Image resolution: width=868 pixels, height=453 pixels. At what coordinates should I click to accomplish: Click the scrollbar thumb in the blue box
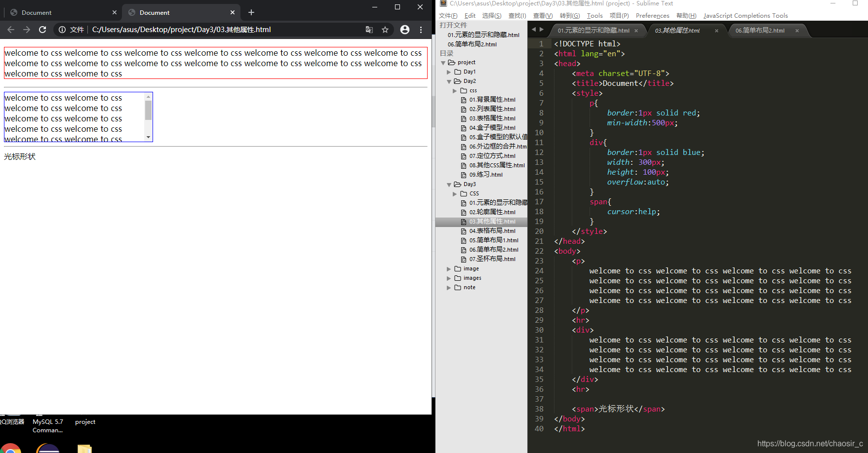(148, 111)
